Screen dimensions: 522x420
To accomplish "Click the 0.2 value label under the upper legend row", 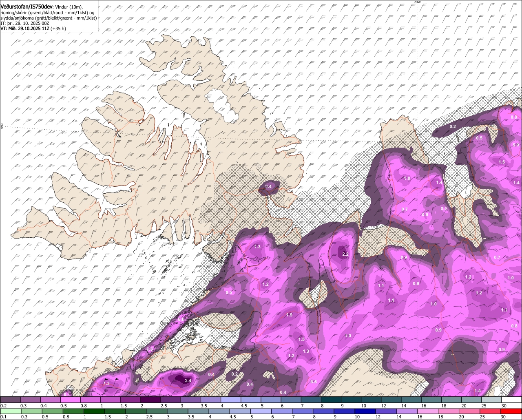I will (x=4, y=406).
